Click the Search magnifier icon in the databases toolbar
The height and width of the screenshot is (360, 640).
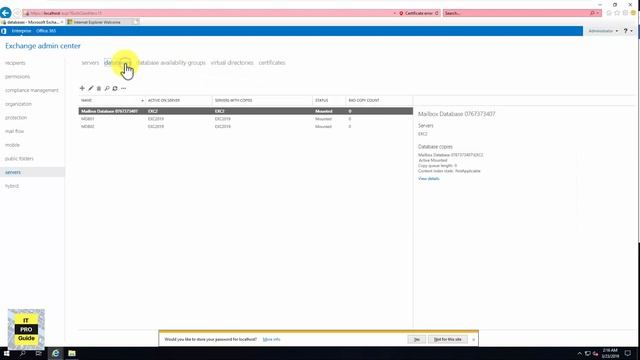coord(107,88)
